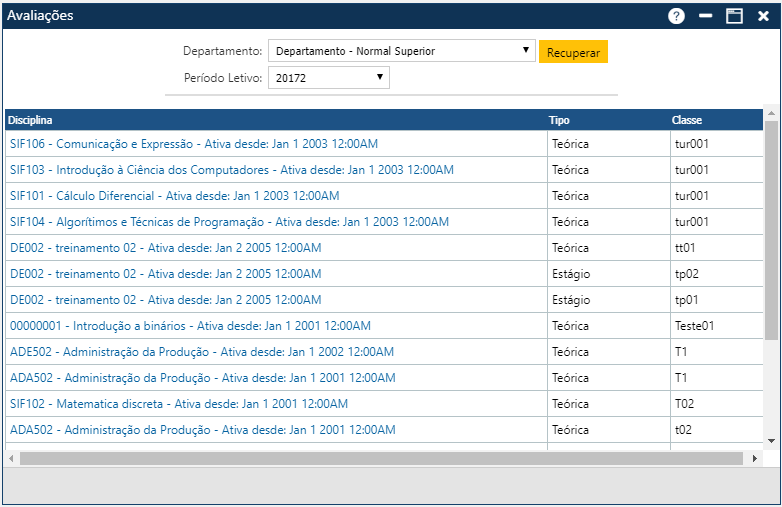Open the help question mark icon

676,16
